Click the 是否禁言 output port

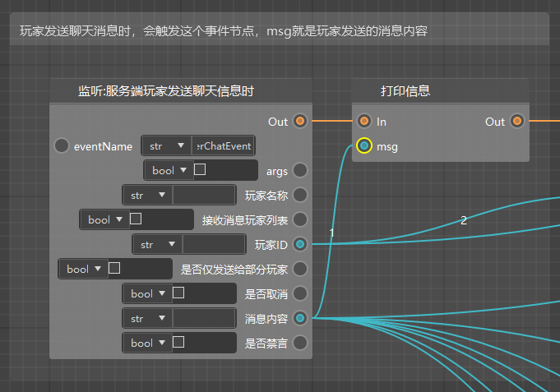[x=300, y=343]
